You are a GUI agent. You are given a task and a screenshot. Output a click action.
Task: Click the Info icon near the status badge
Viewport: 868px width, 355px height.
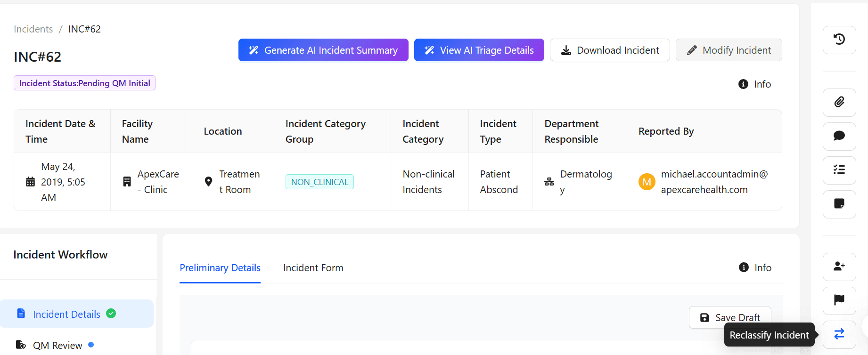click(x=744, y=84)
